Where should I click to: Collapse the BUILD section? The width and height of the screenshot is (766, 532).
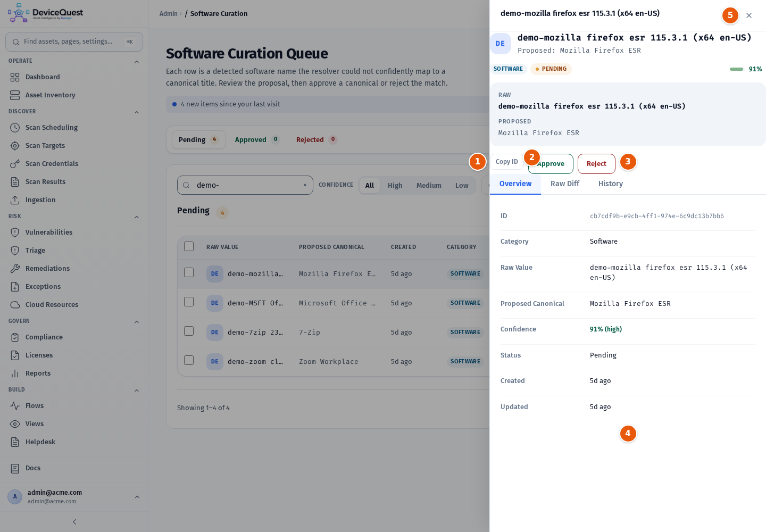137,390
